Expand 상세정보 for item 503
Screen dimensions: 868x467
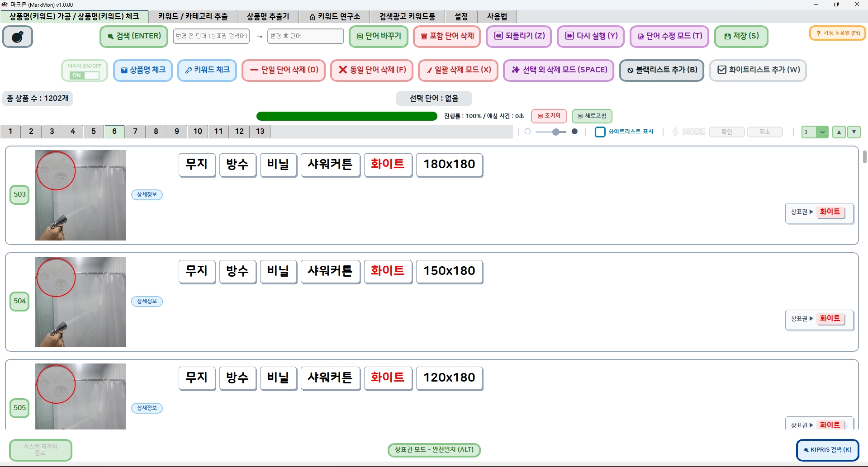147,194
